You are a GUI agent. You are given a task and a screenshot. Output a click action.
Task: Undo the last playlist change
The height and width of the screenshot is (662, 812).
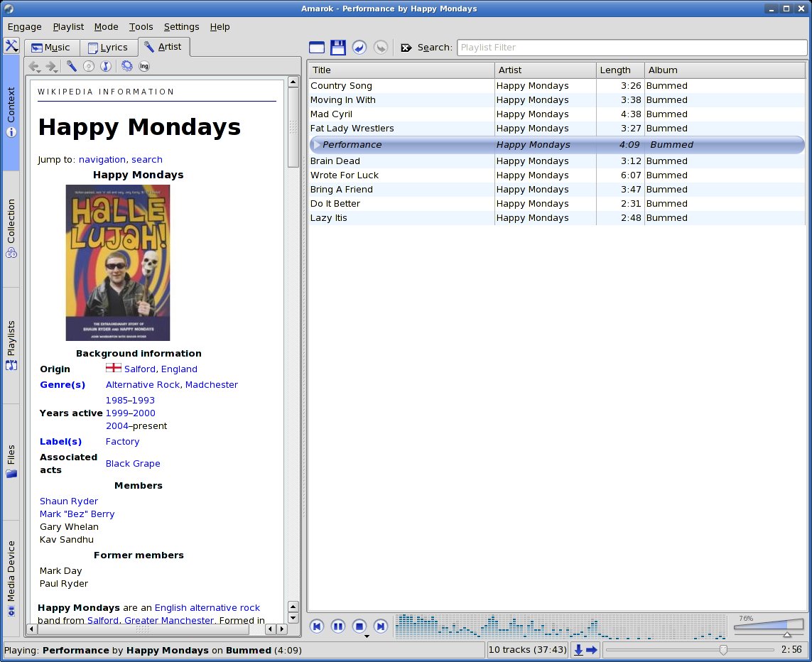pos(359,47)
